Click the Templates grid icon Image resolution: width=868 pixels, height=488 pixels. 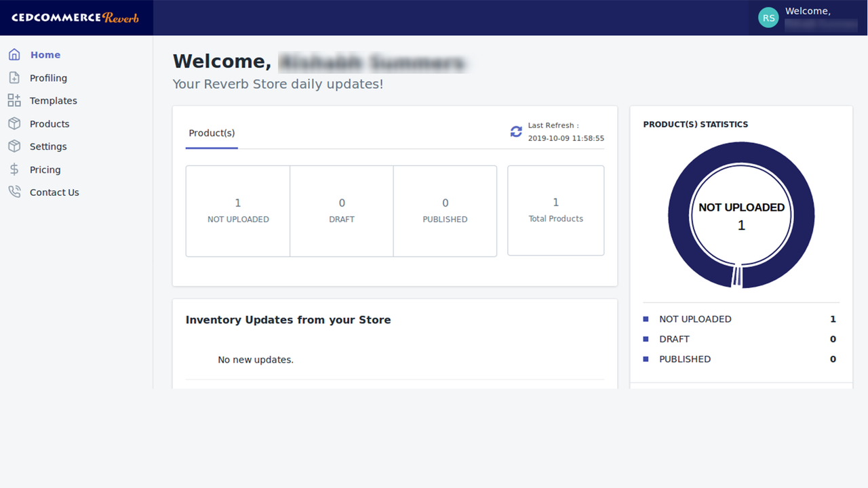click(x=15, y=100)
